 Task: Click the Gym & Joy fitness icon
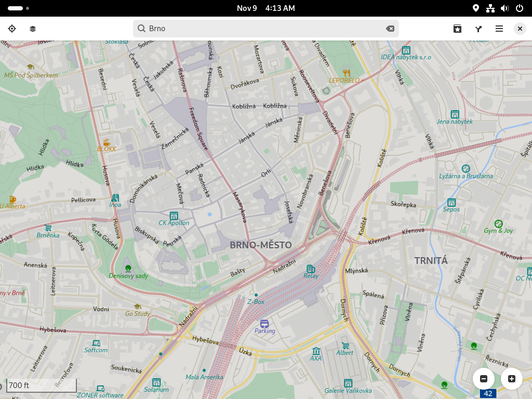click(498, 223)
